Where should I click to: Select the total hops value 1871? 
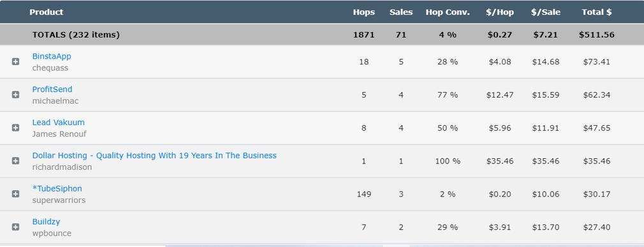coord(364,35)
